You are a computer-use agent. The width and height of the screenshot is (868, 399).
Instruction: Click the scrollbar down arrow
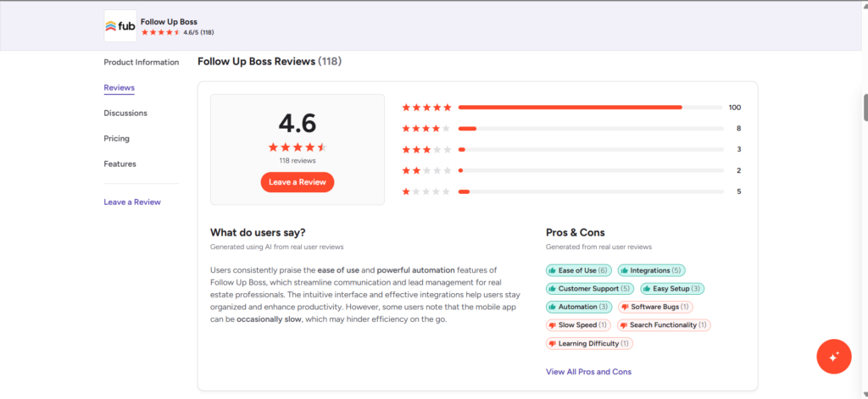point(865,395)
